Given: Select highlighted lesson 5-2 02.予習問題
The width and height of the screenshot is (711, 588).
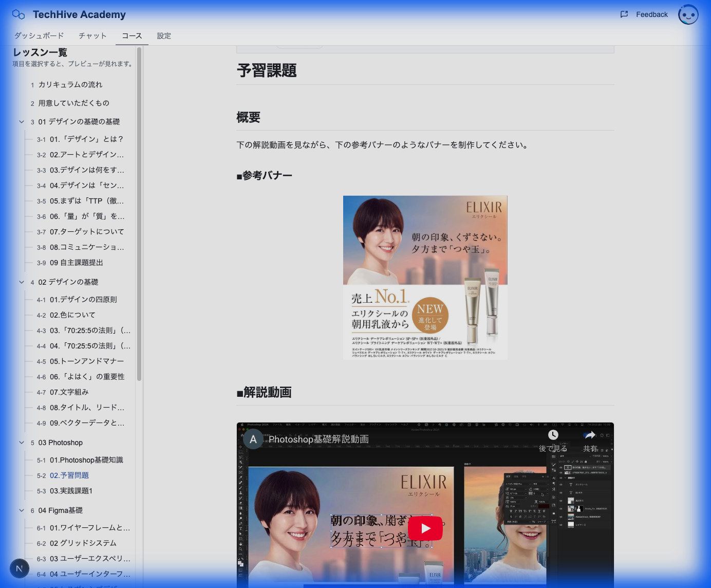Looking at the screenshot, I should (69, 475).
